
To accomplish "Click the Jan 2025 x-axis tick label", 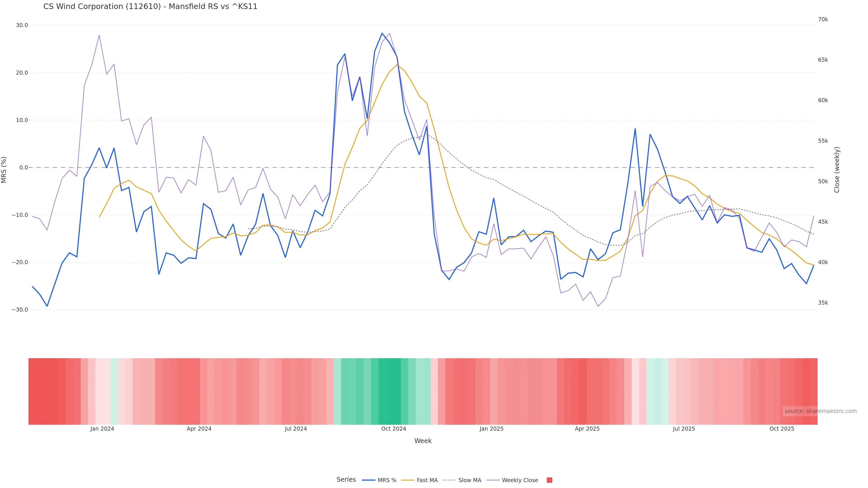I will coord(491,429).
